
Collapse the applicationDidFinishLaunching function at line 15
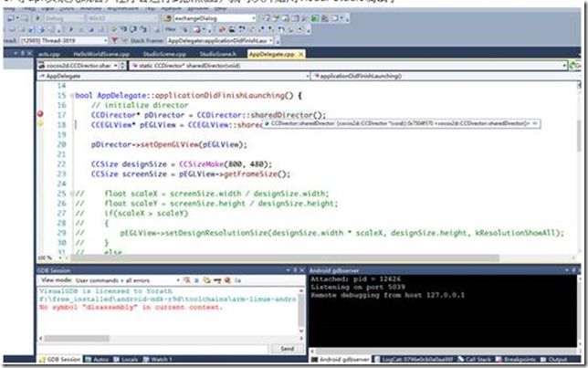coord(71,96)
